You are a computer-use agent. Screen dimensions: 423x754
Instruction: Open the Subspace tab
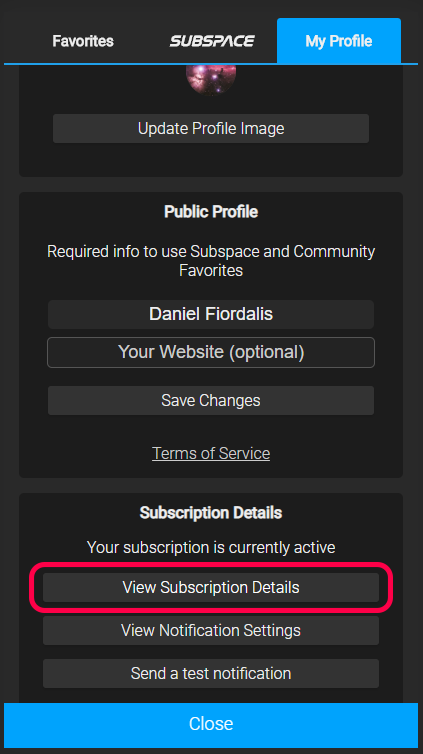point(212,41)
